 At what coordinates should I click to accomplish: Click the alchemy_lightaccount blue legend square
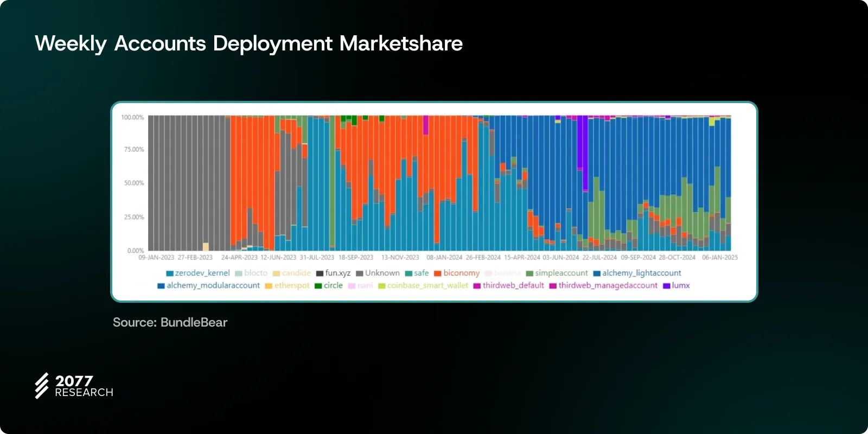point(597,273)
